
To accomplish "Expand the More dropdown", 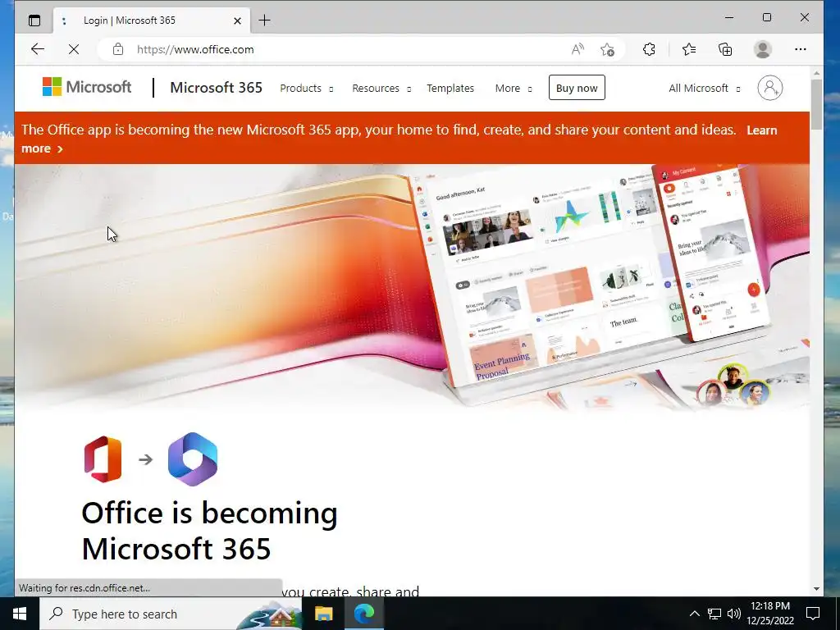I will tap(514, 89).
